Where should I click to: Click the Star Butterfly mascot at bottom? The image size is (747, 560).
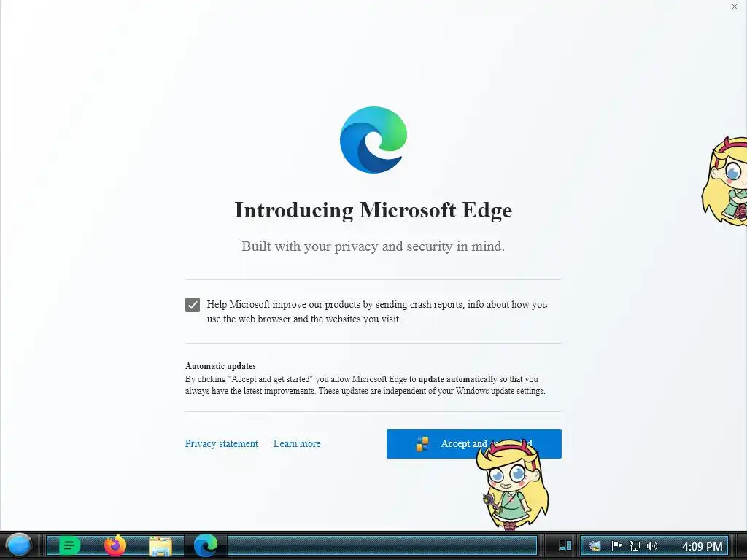pos(512,485)
